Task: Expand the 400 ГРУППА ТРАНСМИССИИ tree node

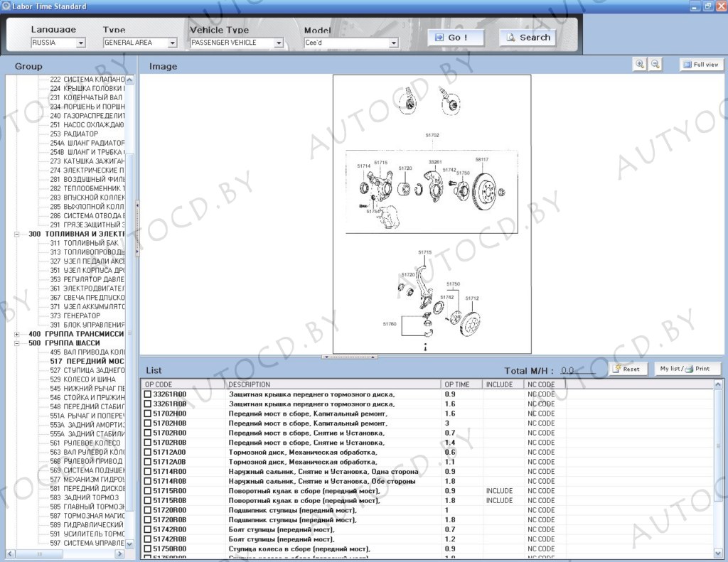Action: [16, 334]
